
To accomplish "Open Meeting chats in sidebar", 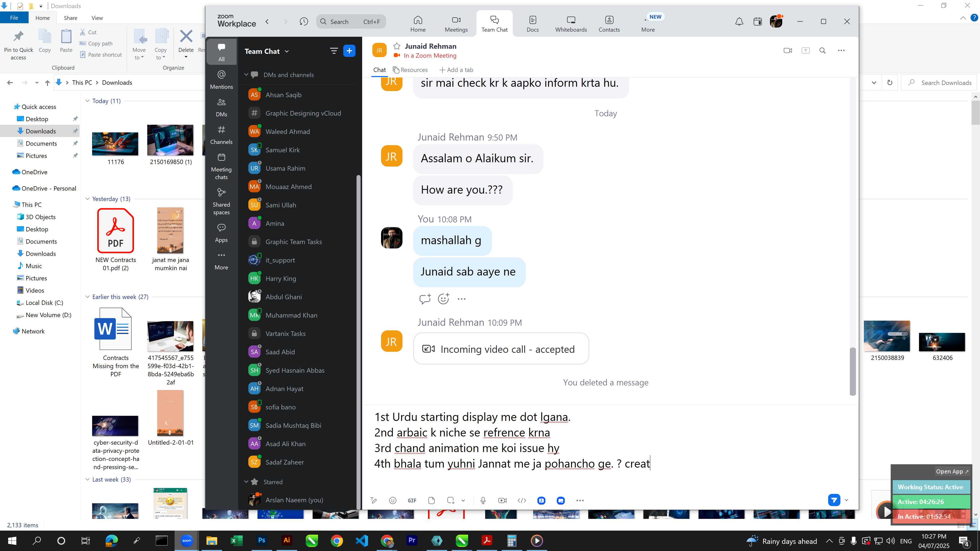I will click(222, 167).
